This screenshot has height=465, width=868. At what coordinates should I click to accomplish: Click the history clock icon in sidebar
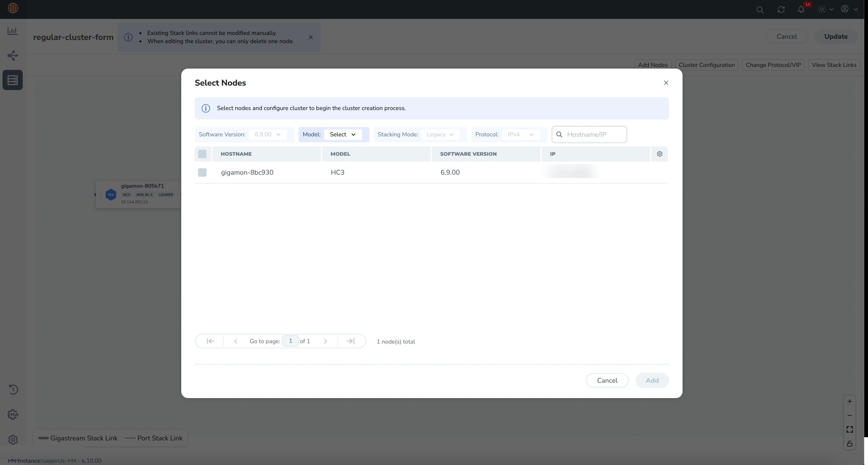[x=13, y=389]
